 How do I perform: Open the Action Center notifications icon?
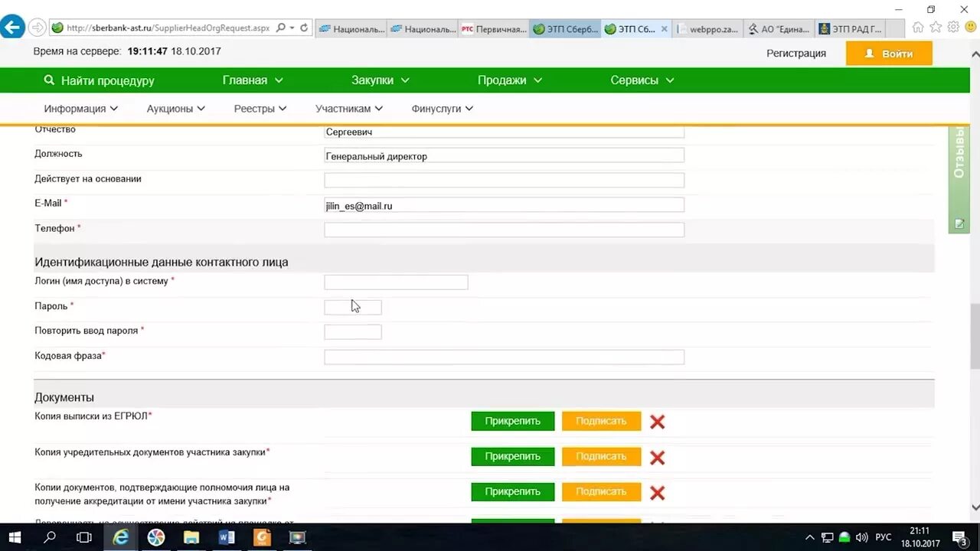[x=961, y=537]
